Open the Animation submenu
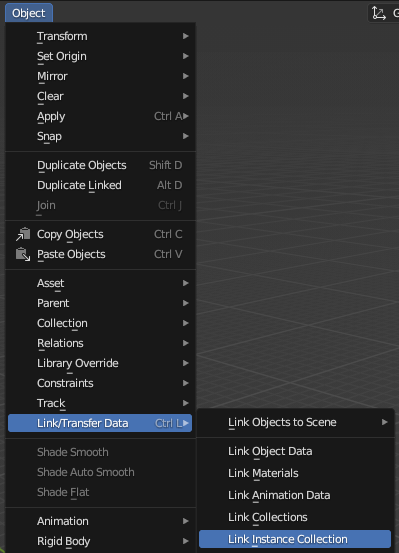The height and width of the screenshot is (553, 399). click(x=100, y=521)
